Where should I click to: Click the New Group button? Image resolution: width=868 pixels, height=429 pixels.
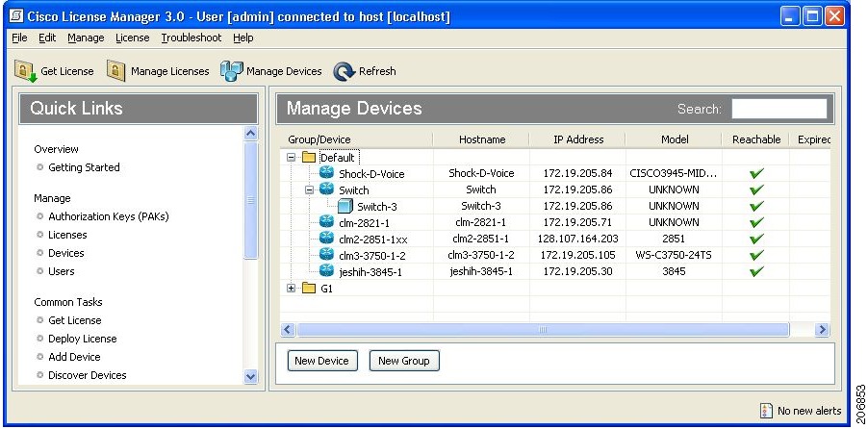click(404, 361)
